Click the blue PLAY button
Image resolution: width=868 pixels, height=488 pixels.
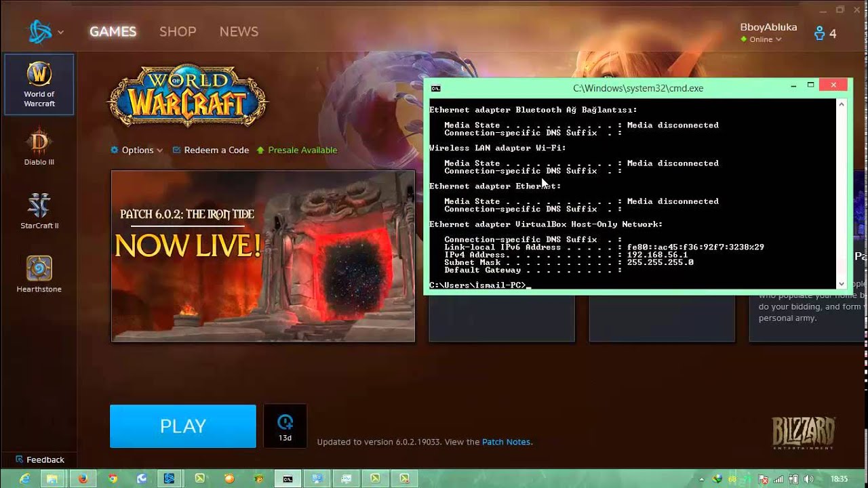click(183, 426)
